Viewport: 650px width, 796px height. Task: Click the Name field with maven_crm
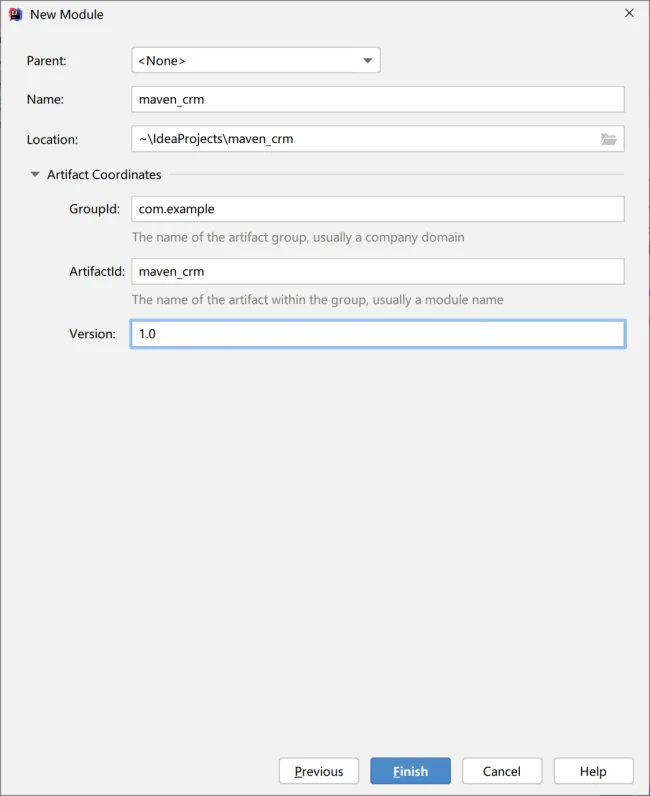tap(378, 100)
